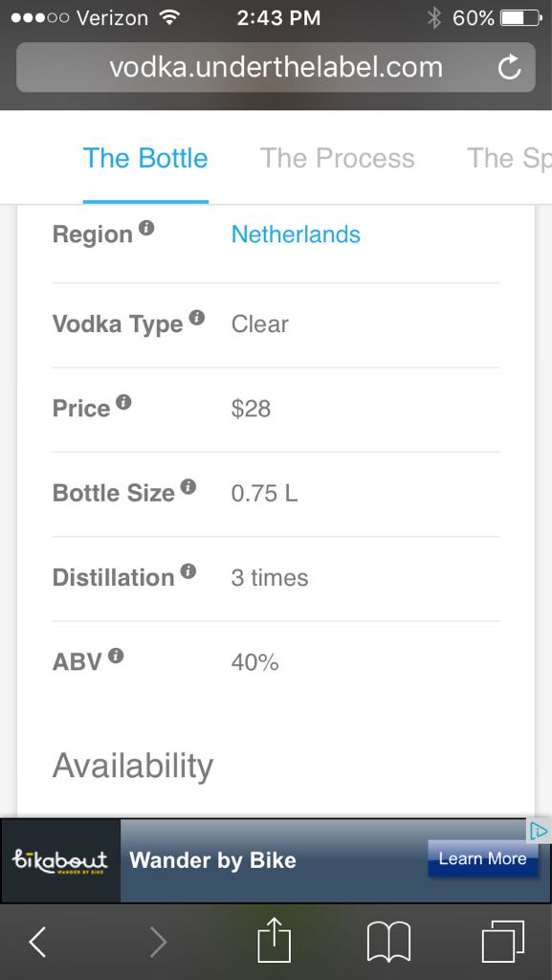Tap the info icon next to Price
Viewport: 552px width, 980px height.
[x=125, y=400]
